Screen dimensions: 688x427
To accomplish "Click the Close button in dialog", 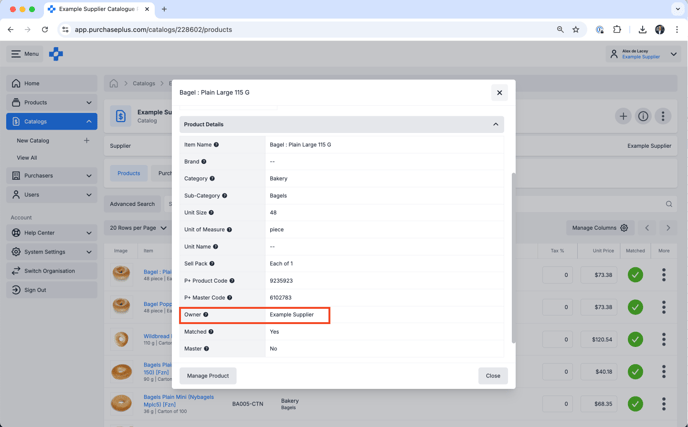I will click(x=493, y=376).
